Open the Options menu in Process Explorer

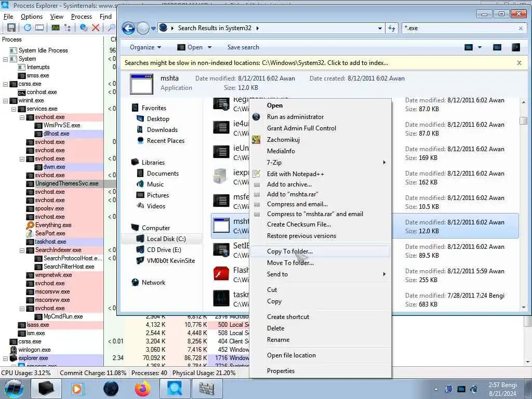coord(32,17)
